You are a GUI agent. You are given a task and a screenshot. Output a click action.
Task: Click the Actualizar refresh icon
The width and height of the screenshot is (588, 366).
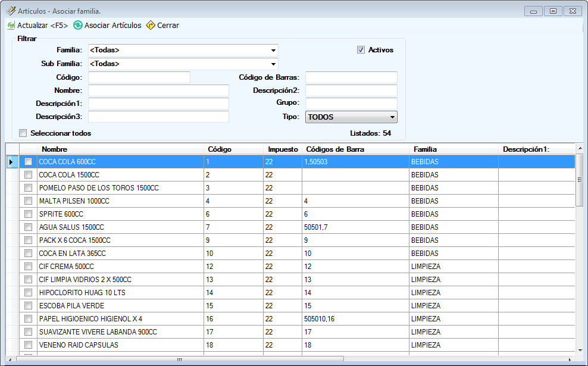click(x=11, y=26)
